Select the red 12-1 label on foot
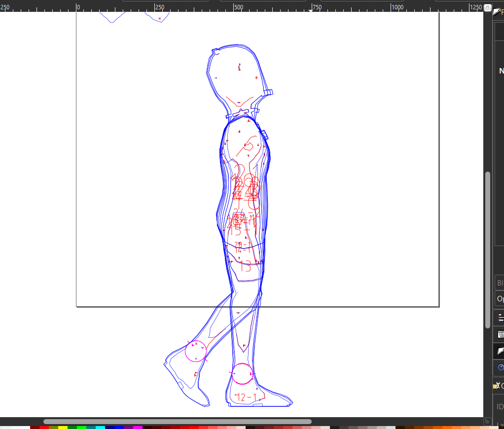 click(x=247, y=397)
